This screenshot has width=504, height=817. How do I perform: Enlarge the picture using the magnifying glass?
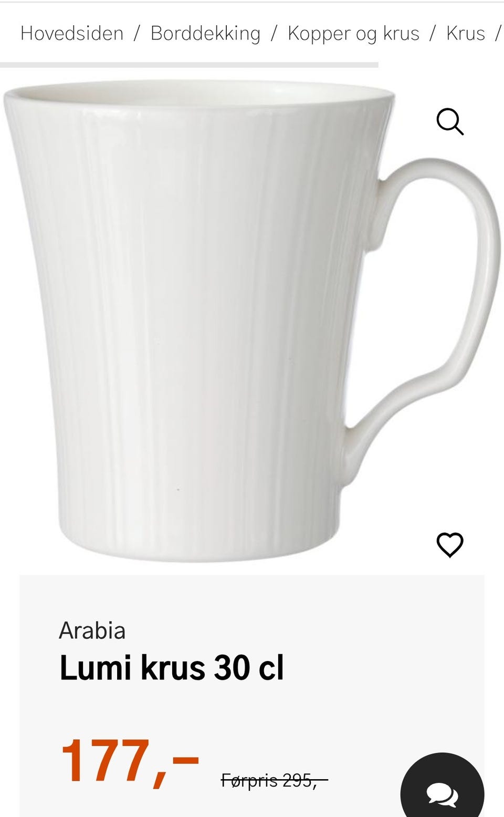click(x=450, y=122)
